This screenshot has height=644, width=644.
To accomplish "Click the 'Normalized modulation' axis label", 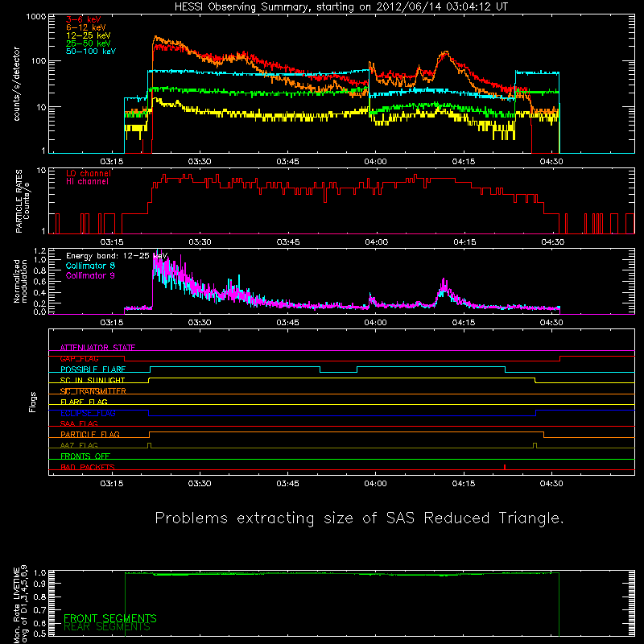I will coord(20,281).
